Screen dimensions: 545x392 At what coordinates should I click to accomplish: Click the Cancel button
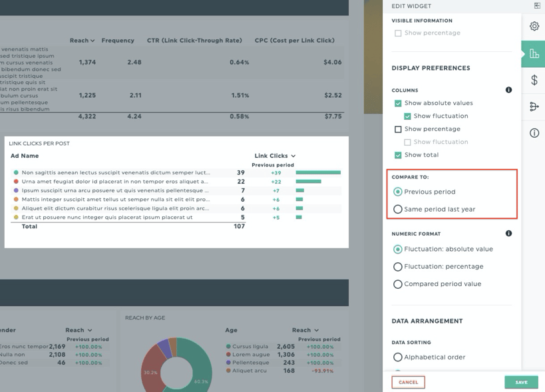coord(408,382)
